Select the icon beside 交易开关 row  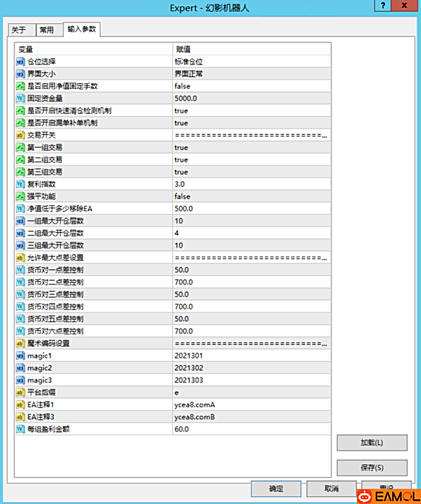point(20,135)
